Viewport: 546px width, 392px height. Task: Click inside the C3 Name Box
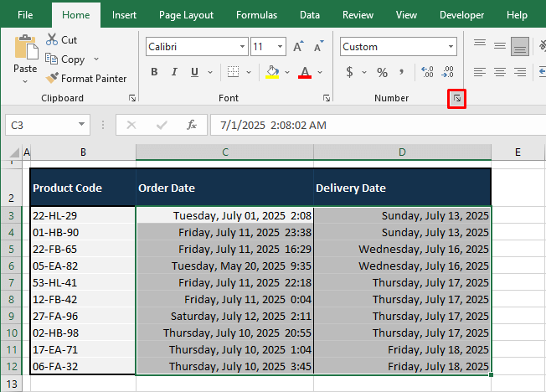(41, 125)
